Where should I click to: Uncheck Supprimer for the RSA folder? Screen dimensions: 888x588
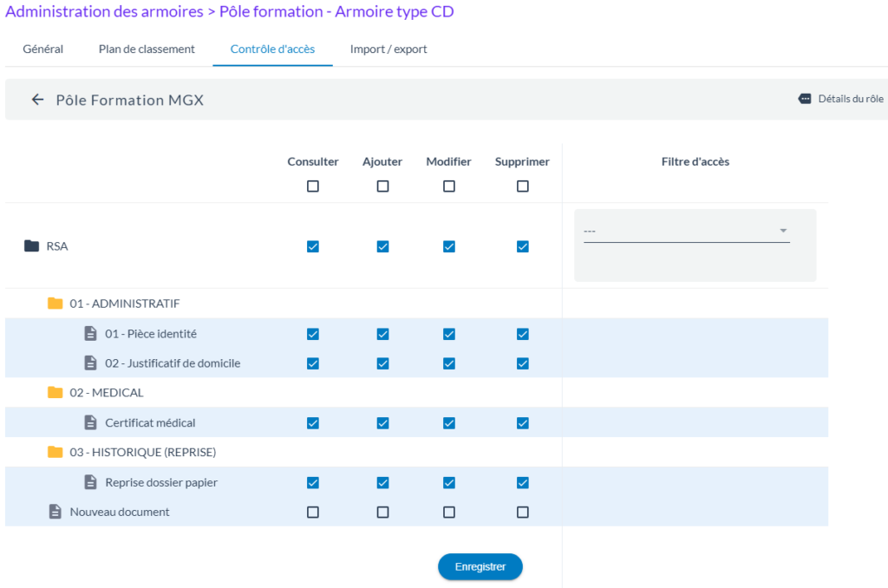[x=522, y=246]
